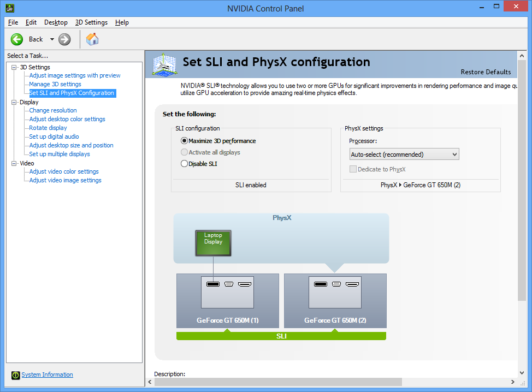The image size is (532, 392).
Task: Open Manage 3D settings task
Action: pos(55,84)
